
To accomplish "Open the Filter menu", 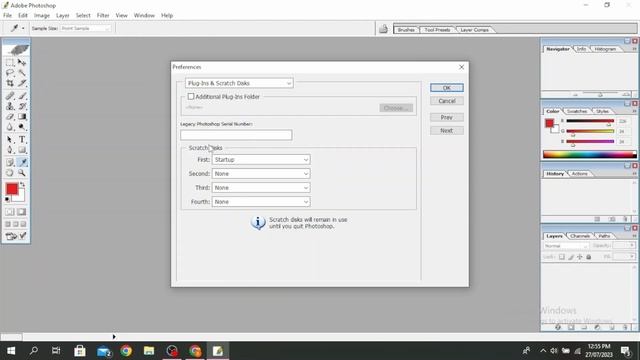I will (x=103, y=16).
